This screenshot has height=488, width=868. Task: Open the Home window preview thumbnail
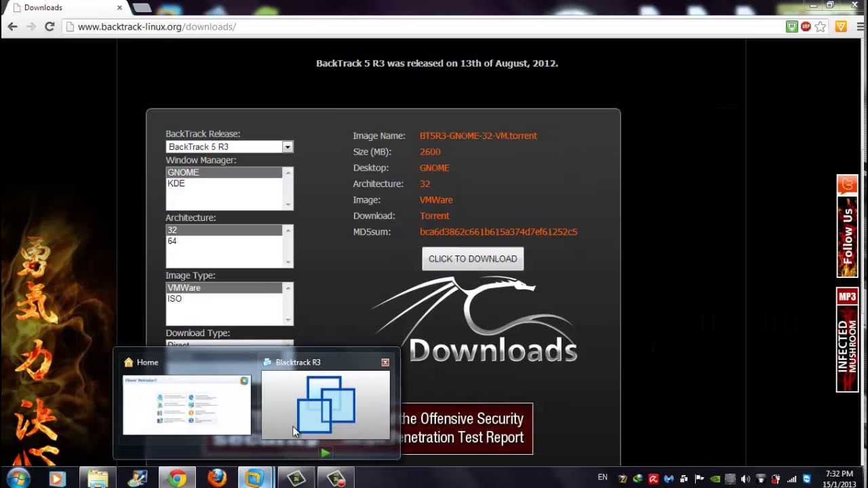pyautogui.click(x=186, y=405)
